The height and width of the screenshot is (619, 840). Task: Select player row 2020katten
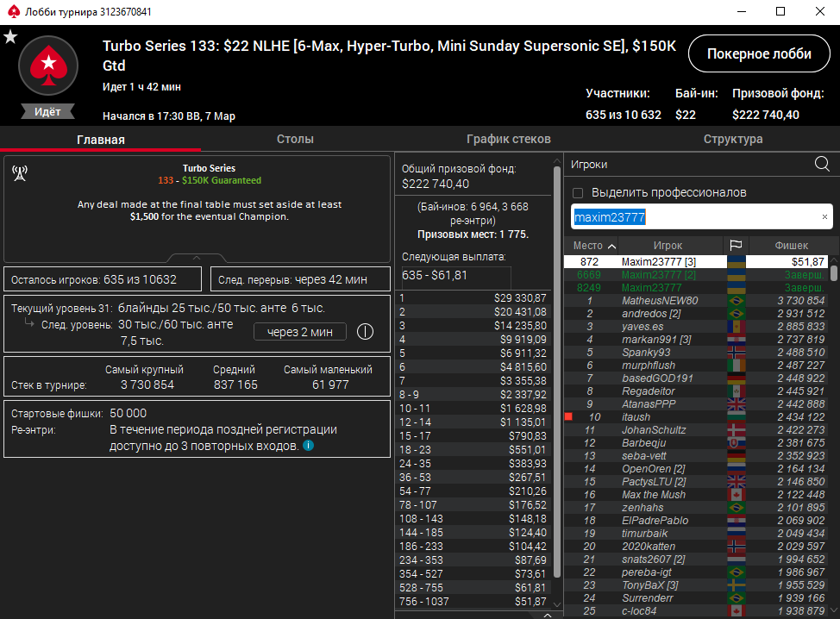pos(697,547)
